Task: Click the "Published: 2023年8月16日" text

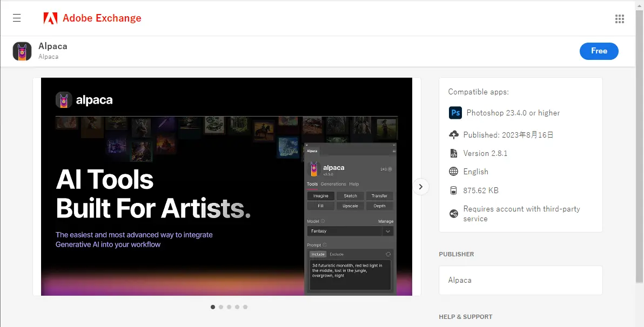Action: coord(508,134)
